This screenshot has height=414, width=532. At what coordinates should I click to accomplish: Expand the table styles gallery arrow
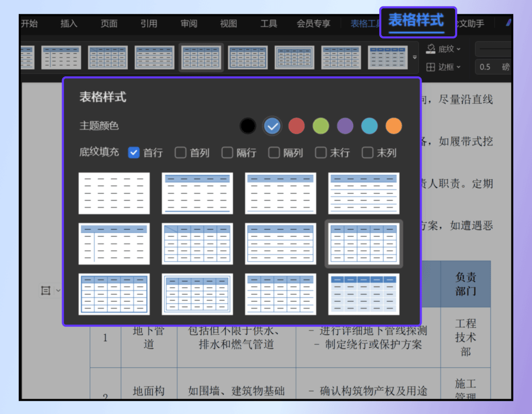click(415, 57)
